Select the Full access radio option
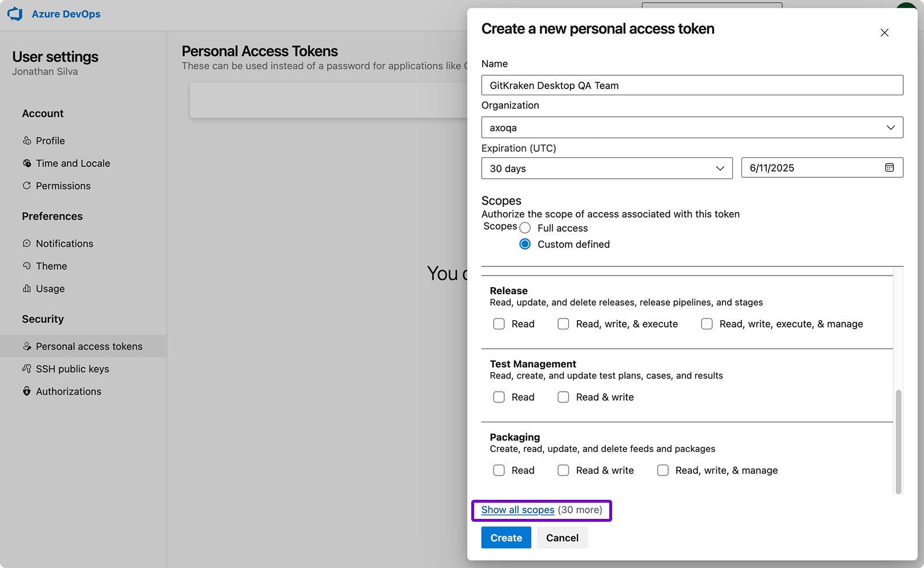The height and width of the screenshot is (568, 924). pos(525,228)
